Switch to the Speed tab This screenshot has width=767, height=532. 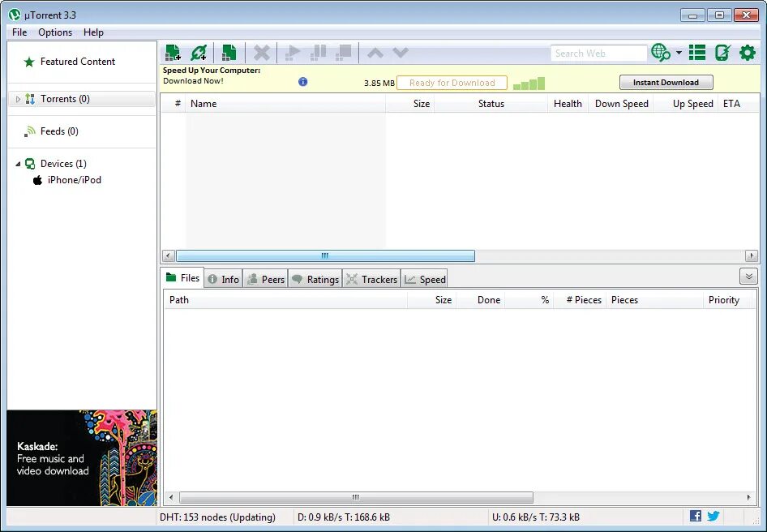point(425,280)
